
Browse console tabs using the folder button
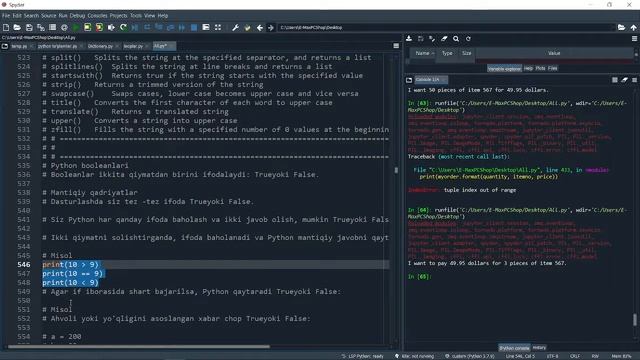click(409, 80)
